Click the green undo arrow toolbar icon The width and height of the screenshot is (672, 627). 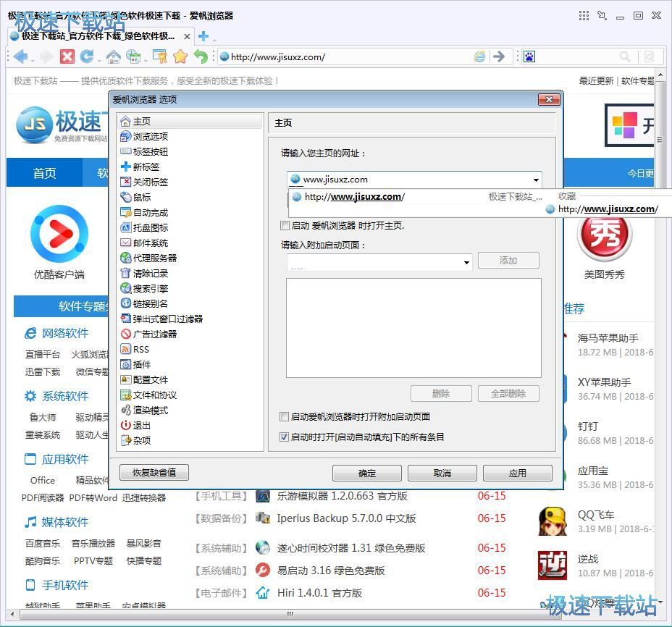point(201,56)
